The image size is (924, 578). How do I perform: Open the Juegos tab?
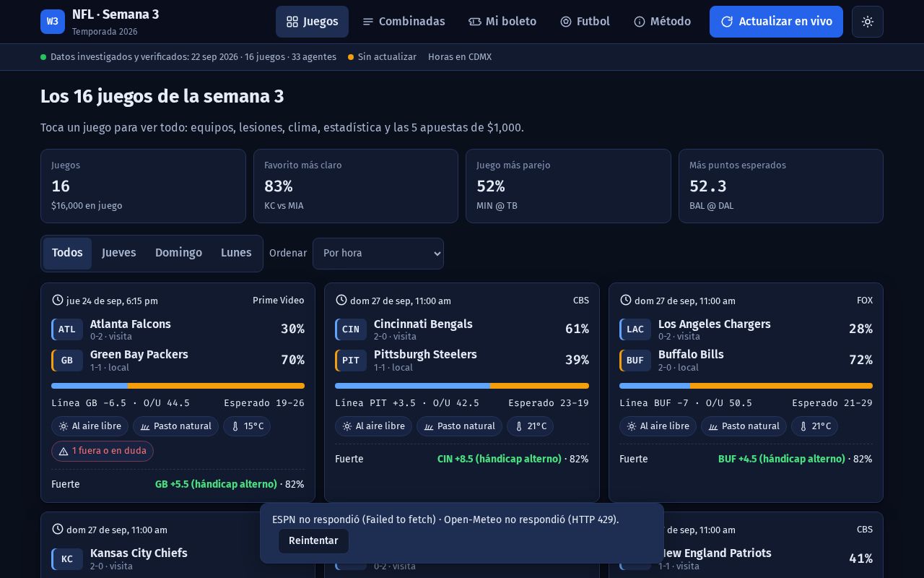312,22
